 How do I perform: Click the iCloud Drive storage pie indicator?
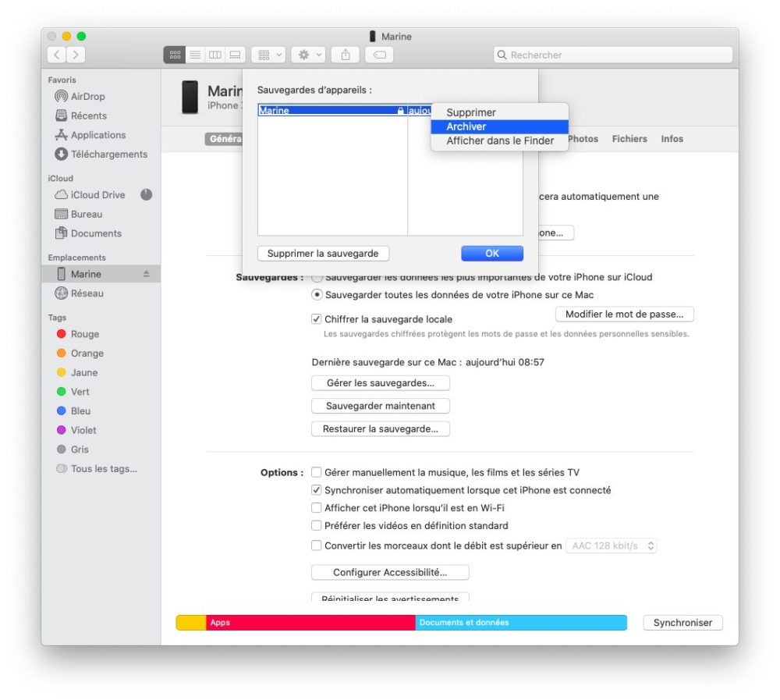pos(147,194)
